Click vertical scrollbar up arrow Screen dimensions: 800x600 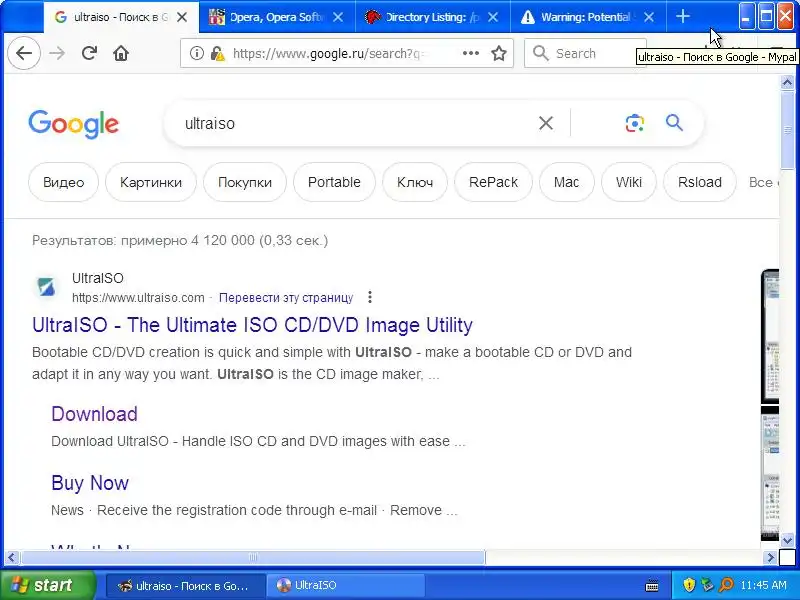click(787, 83)
